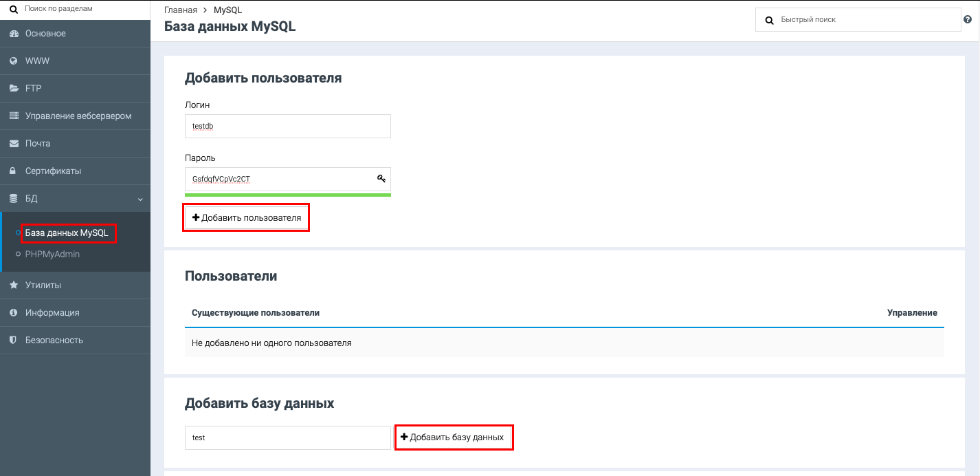Click the green password strength bar
The width and height of the screenshot is (980, 476).
coord(288,195)
